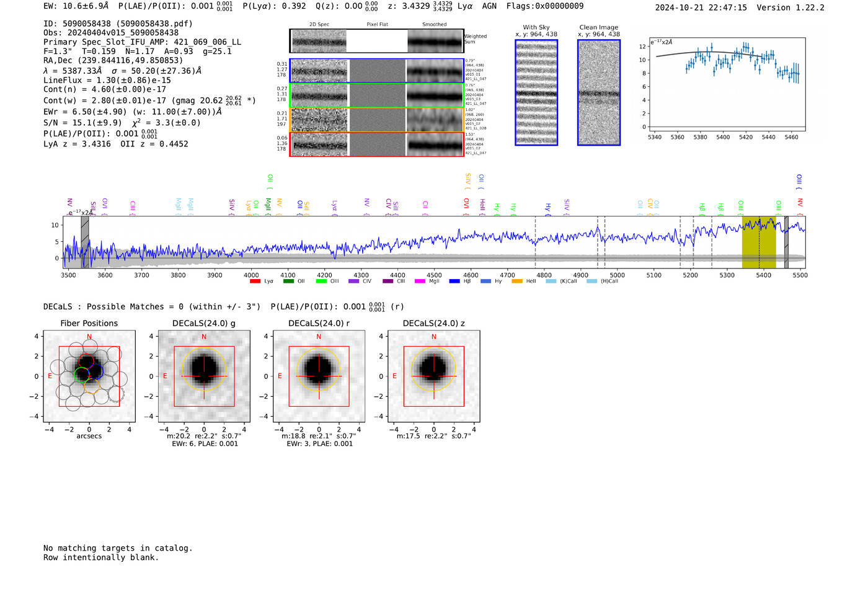Select the orange-bordered fiber spectrum row
This screenshot has height=591, width=868.
[x=377, y=120]
